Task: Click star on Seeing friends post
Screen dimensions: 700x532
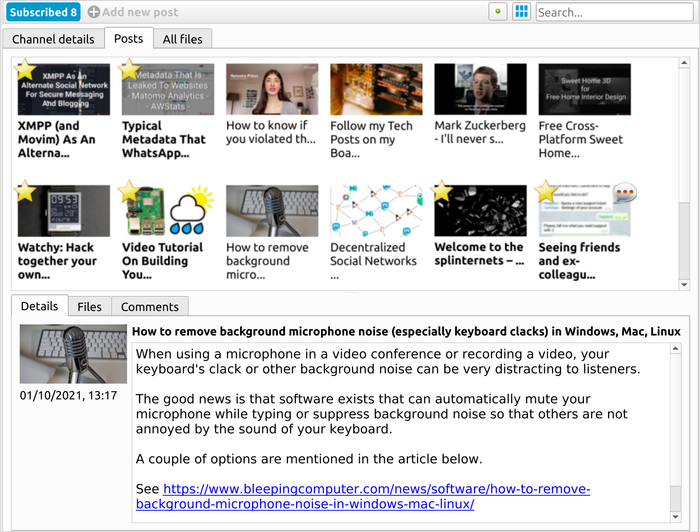Action: tap(546, 191)
